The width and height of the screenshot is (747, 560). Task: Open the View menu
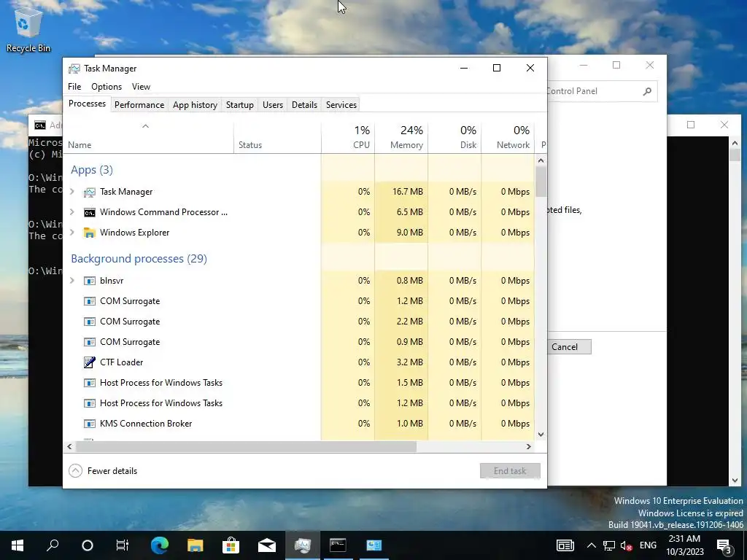pyautogui.click(x=141, y=87)
